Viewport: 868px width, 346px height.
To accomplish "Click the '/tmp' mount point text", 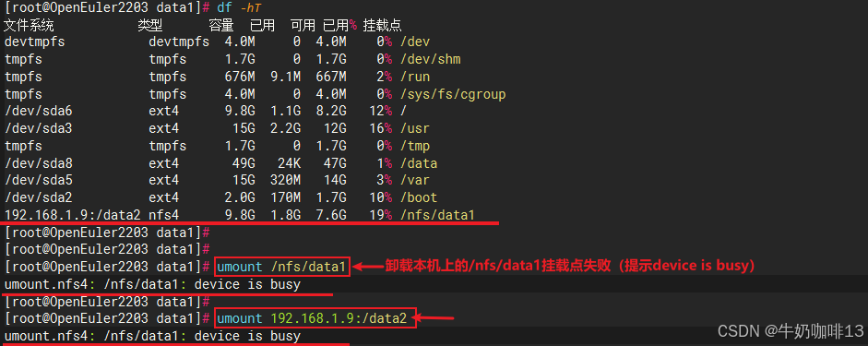I will point(414,146).
